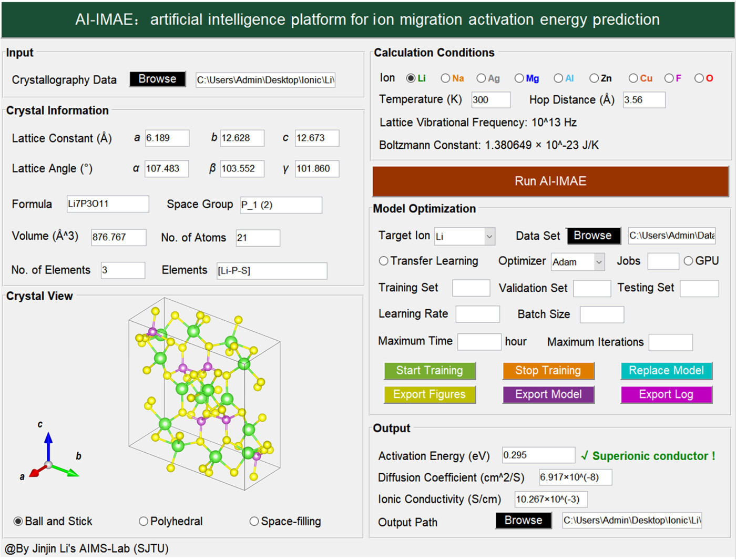Click the Temperature (K) input field

(490, 100)
